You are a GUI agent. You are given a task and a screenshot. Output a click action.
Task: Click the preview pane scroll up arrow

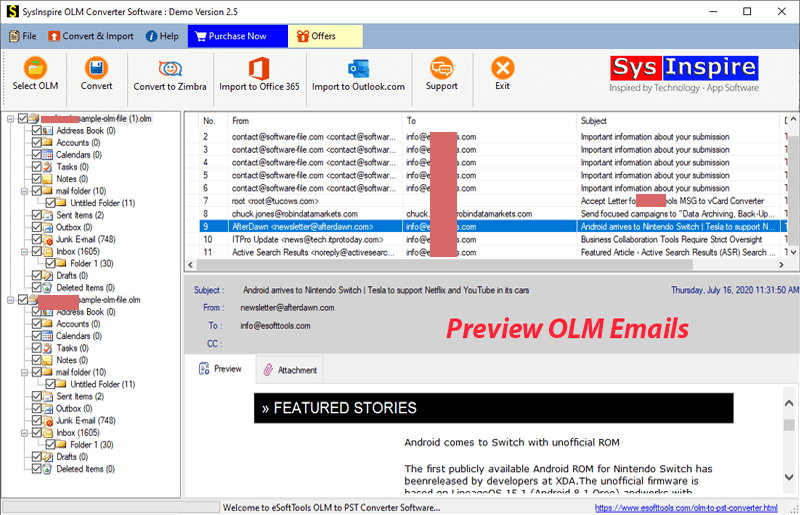(789, 403)
